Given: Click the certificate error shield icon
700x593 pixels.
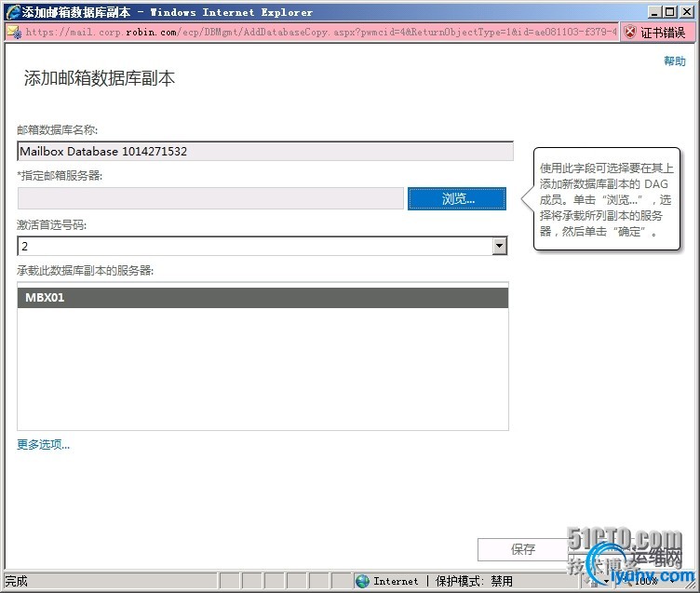Looking at the screenshot, I should [630, 33].
